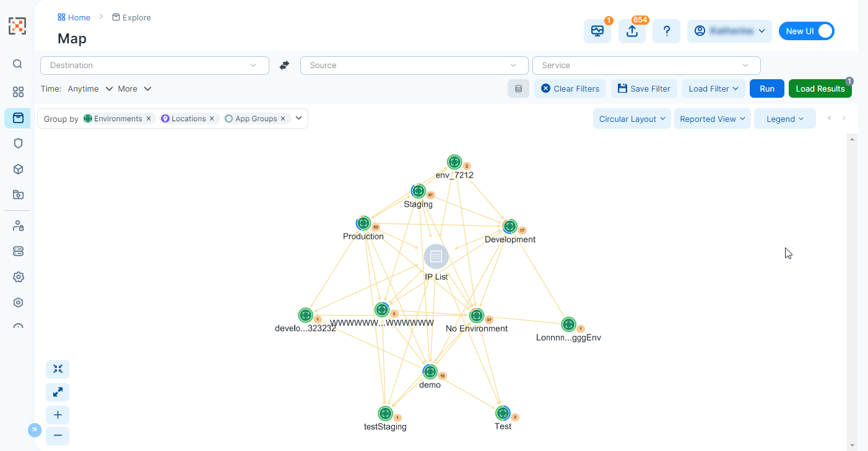Open the Source dropdown
Viewport: 868px width, 451px height.
click(414, 65)
